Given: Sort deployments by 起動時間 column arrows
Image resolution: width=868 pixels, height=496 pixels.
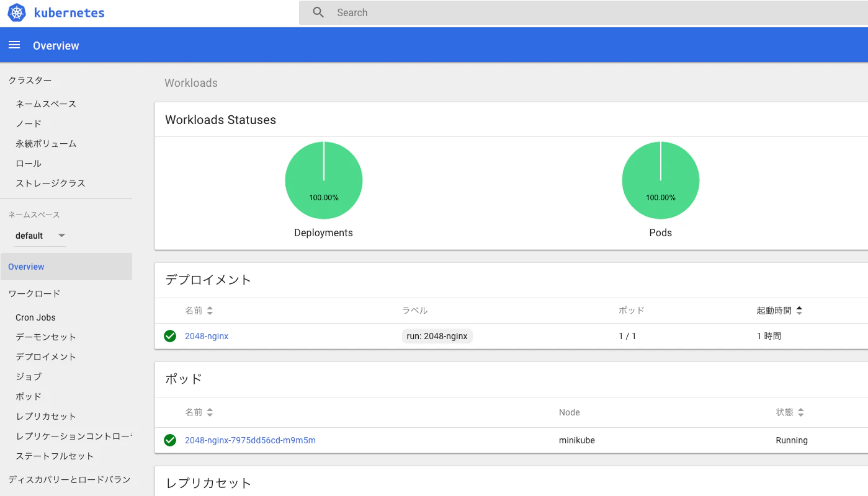Looking at the screenshot, I should coord(799,311).
